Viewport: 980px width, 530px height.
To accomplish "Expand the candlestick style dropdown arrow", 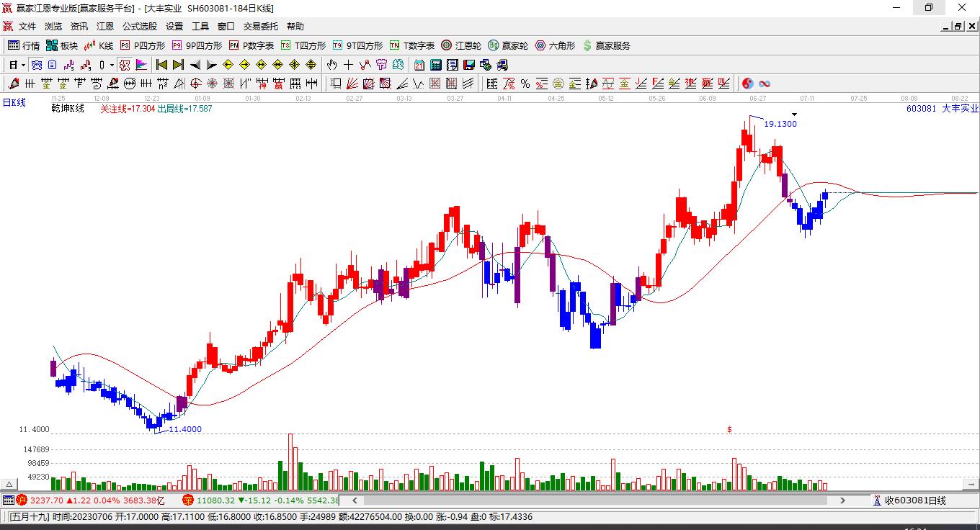I will [x=112, y=65].
